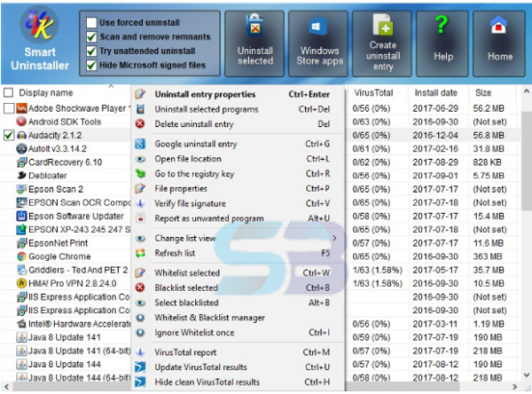This screenshot has width=532, height=394.
Task: Click the Whitelist selected icon
Action: pos(140,272)
